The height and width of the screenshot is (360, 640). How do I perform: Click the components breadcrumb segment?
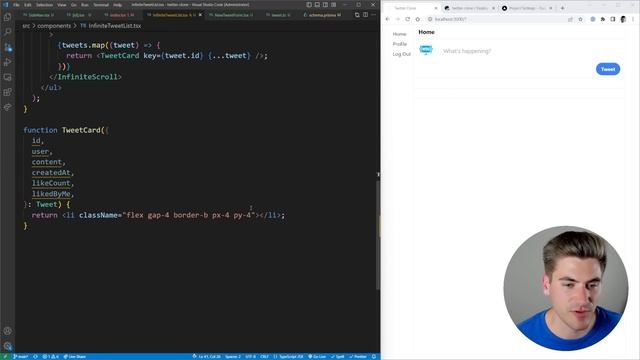click(54, 25)
